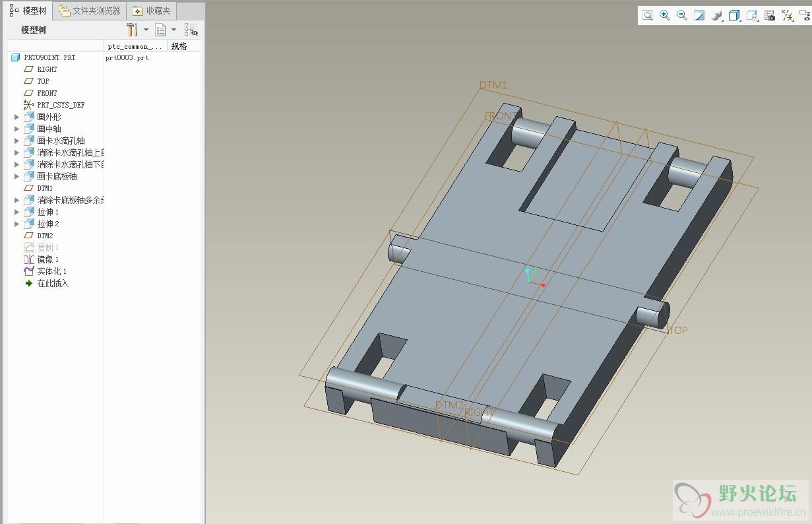This screenshot has width=812, height=524.
Task: Click the RIGHT plane label in viewport
Action: pos(478,412)
